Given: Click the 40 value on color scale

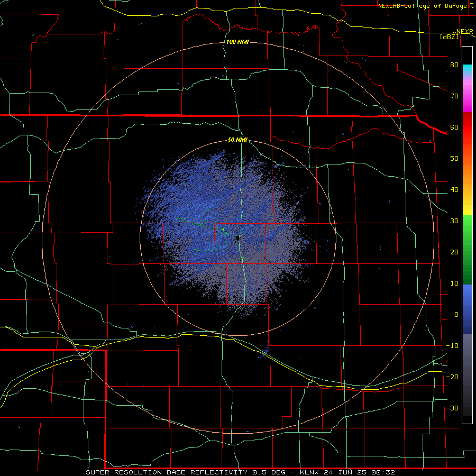Looking at the screenshot, I should pos(454,190).
